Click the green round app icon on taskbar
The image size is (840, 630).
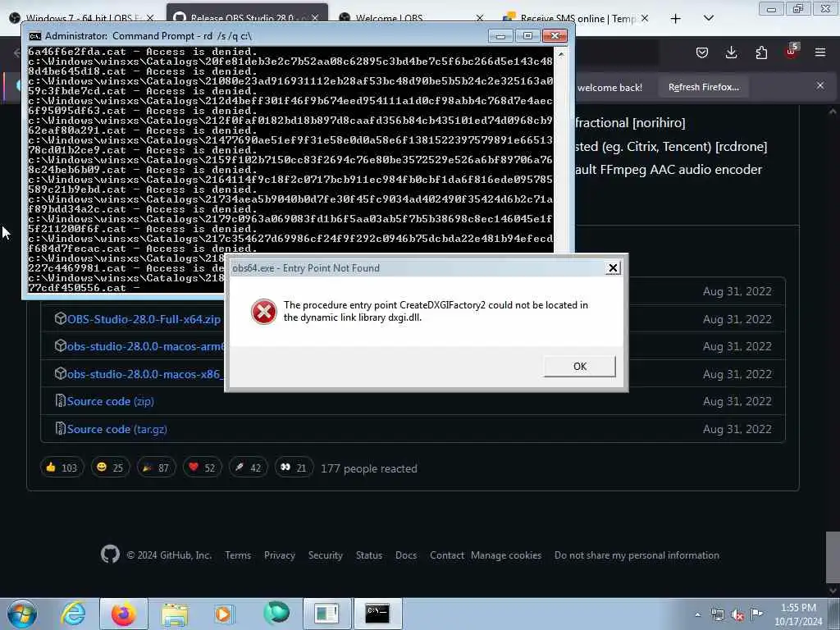tap(276, 614)
